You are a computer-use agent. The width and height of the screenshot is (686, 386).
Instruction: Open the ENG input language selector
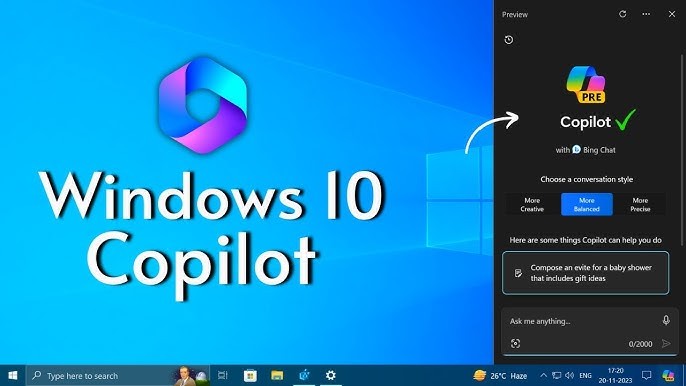tap(585, 375)
